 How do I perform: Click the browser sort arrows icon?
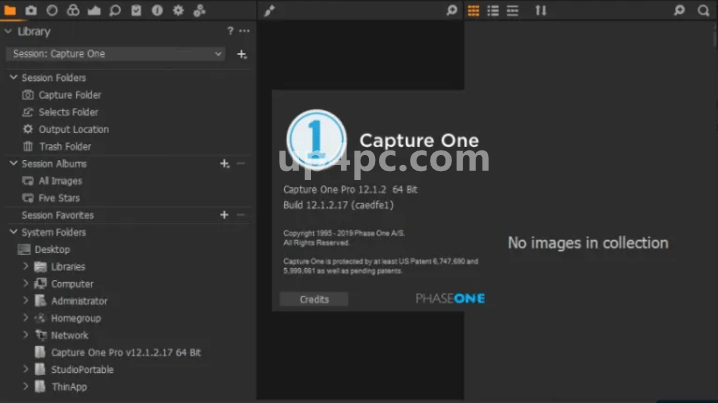click(541, 10)
